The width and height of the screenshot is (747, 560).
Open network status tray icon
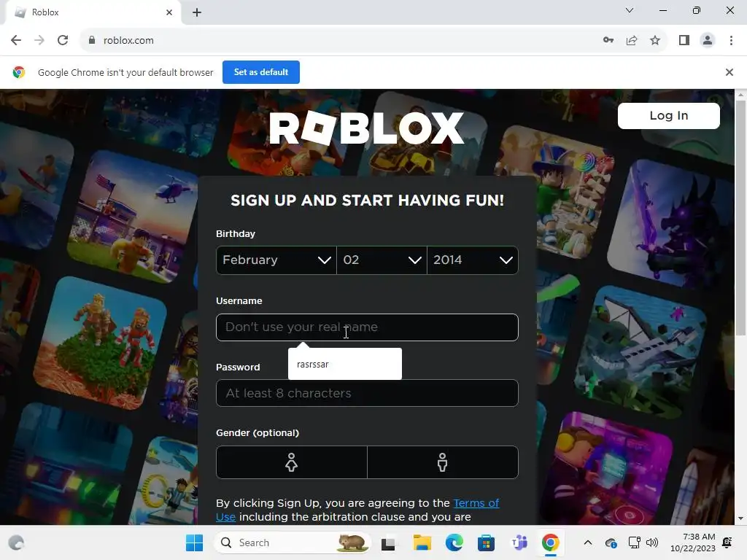tap(634, 542)
